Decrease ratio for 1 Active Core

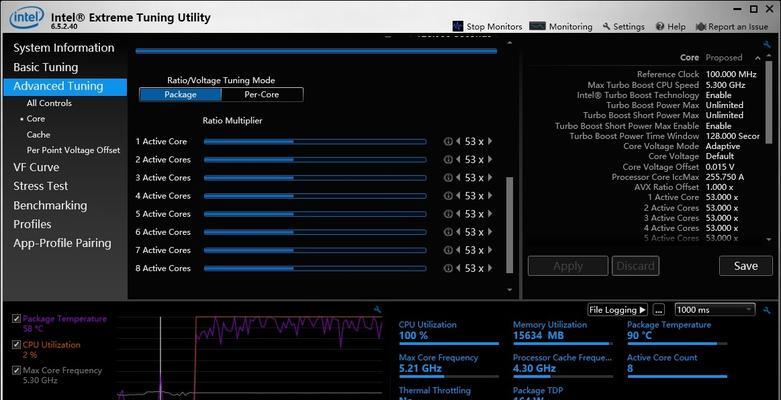(458, 141)
